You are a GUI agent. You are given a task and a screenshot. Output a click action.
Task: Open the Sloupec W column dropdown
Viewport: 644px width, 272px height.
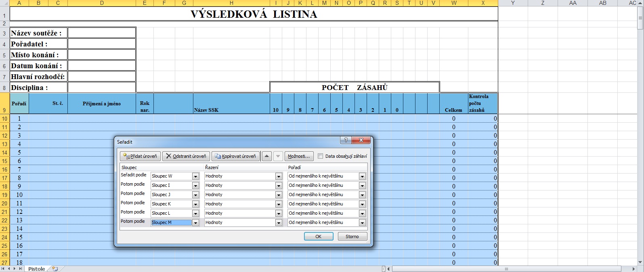(x=195, y=176)
